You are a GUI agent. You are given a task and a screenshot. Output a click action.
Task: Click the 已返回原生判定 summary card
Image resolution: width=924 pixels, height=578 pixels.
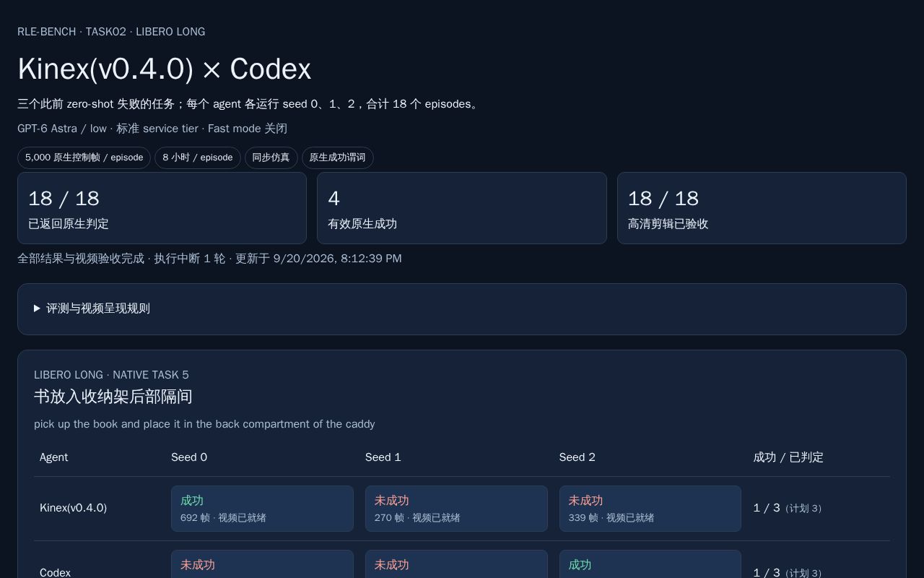point(162,208)
